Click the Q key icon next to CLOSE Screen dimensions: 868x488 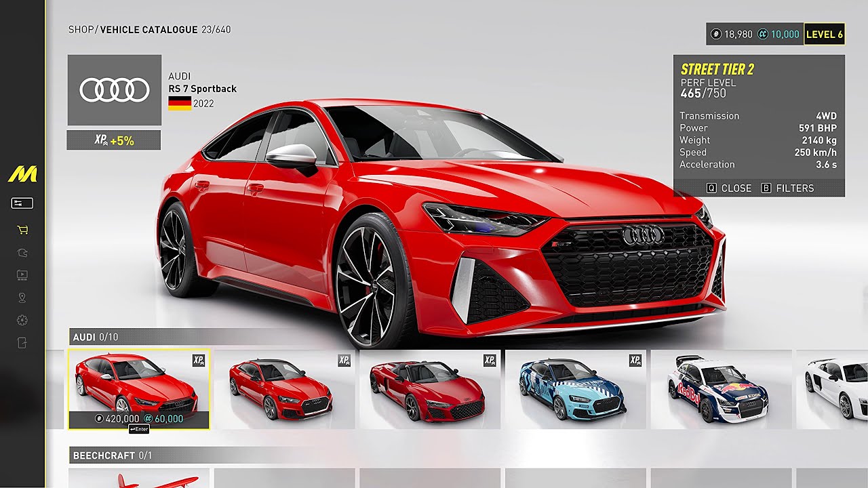(x=711, y=188)
